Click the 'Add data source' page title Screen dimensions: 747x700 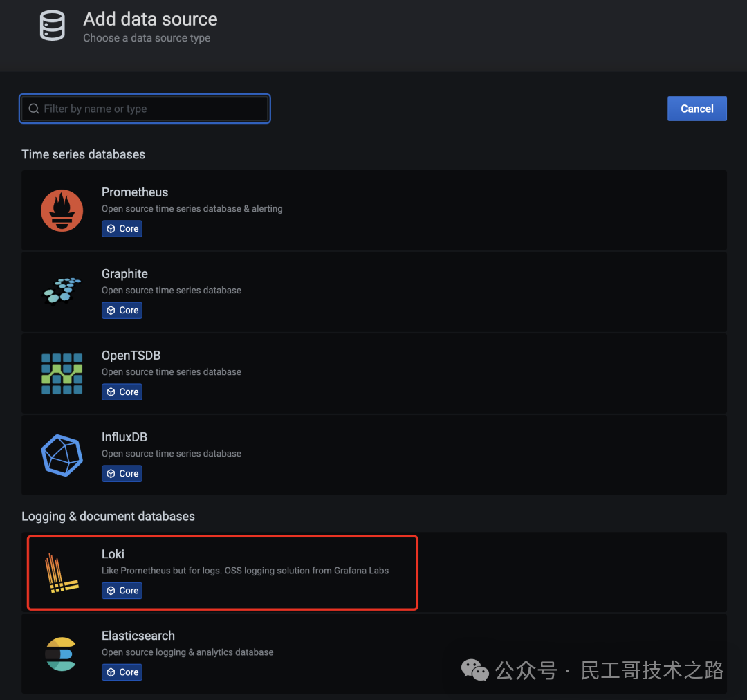click(x=150, y=19)
